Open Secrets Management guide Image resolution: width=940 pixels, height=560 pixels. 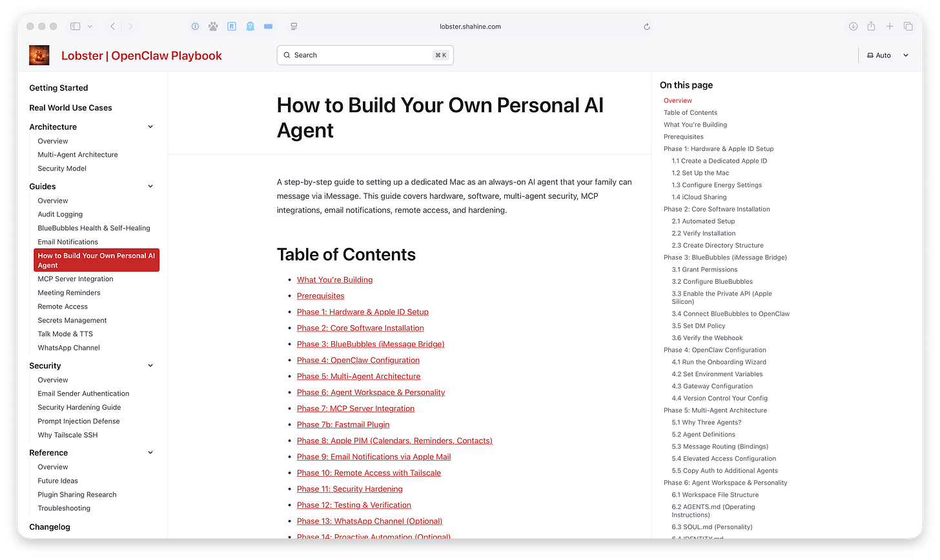click(x=72, y=320)
